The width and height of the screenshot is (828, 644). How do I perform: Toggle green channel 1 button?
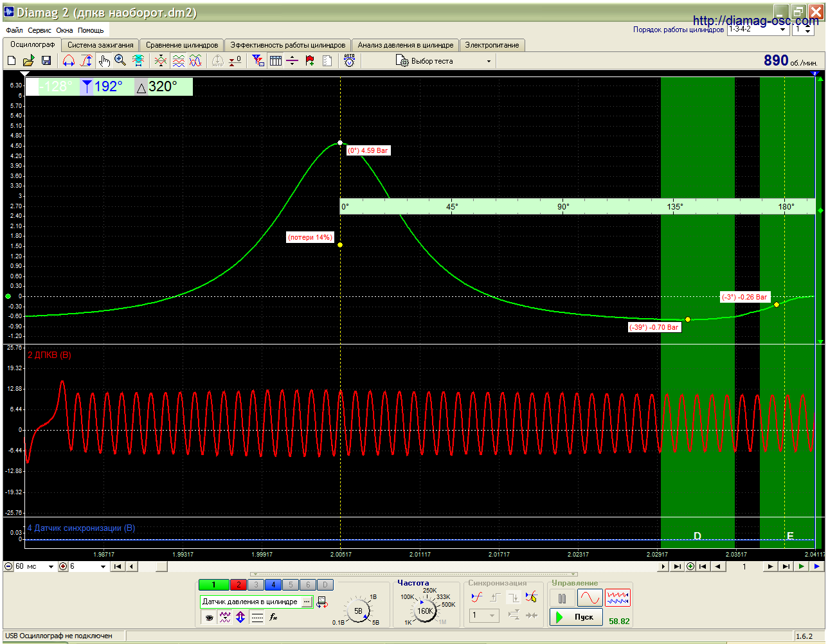coord(213,584)
